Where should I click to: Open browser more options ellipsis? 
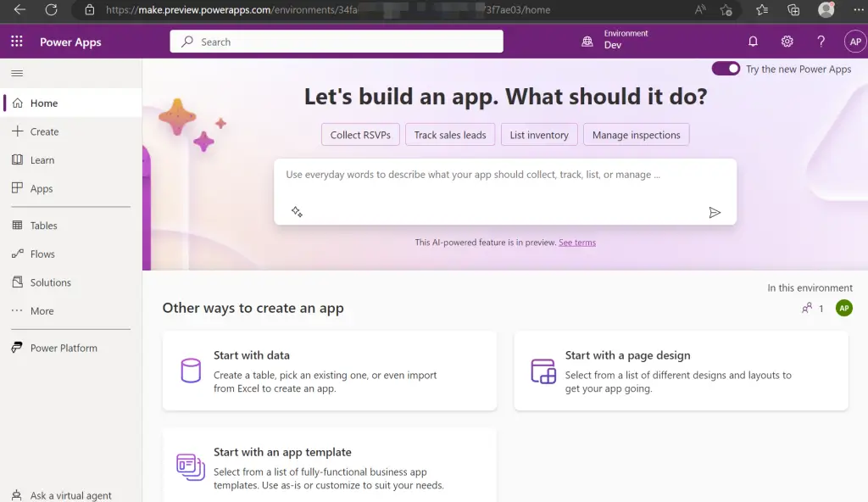coord(858,9)
